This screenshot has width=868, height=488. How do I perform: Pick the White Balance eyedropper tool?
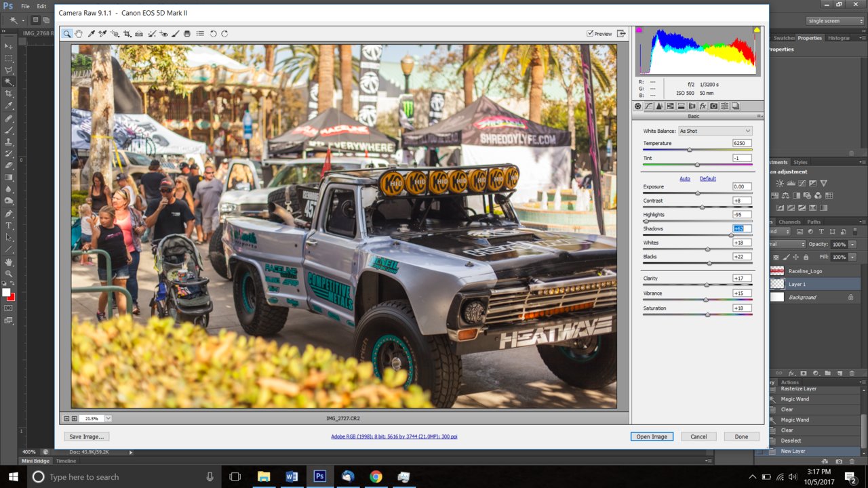pos(91,34)
